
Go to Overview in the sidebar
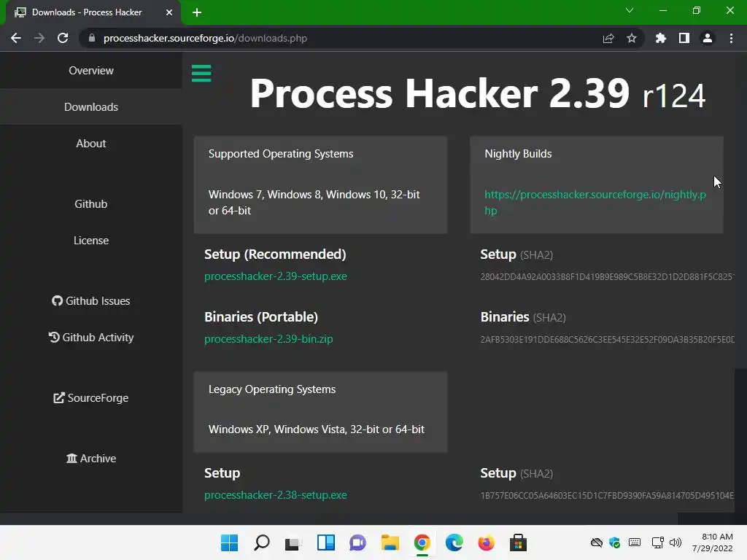[x=91, y=71]
